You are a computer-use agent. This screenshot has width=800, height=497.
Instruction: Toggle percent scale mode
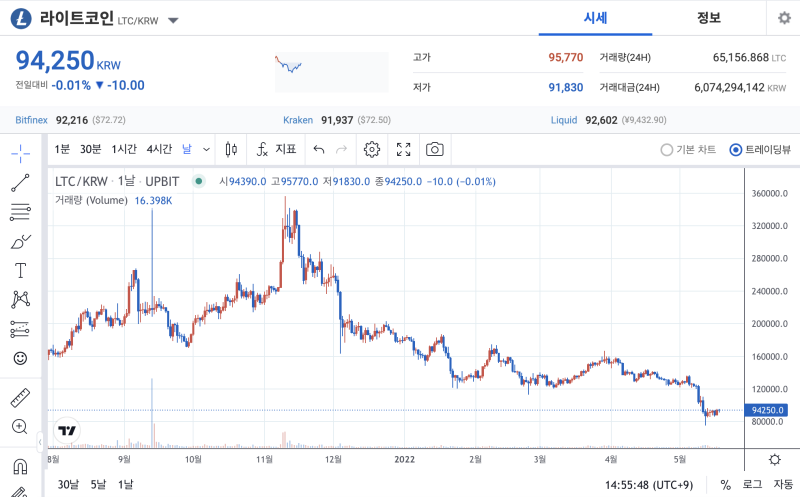pos(726,484)
